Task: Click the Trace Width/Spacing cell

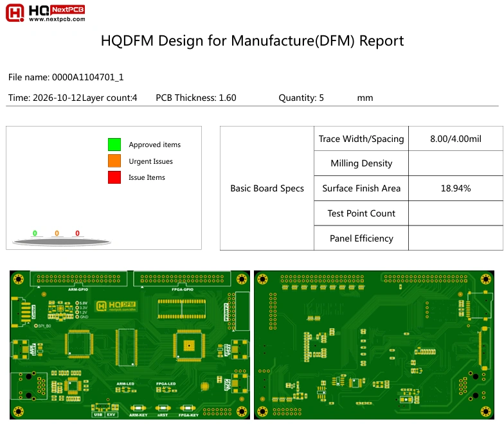Action: pyautogui.click(x=361, y=139)
